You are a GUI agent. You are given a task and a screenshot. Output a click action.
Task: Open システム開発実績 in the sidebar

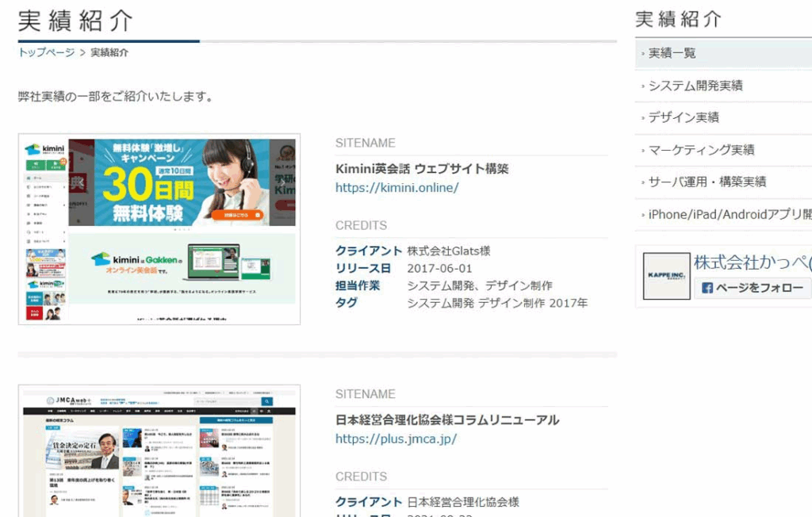coord(695,86)
